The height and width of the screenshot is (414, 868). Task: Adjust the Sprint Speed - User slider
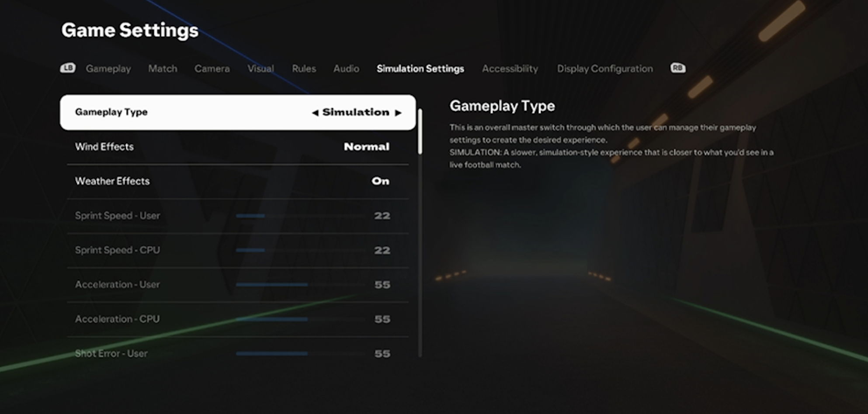(x=300, y=216)
